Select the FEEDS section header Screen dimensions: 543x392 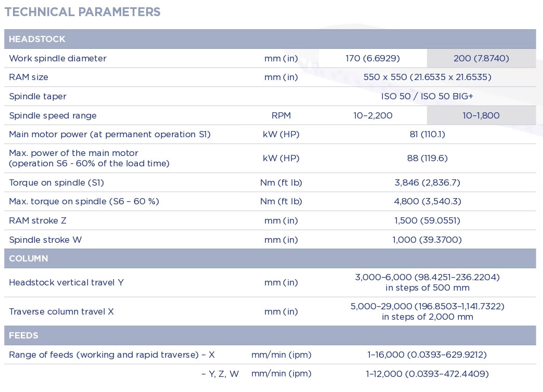[23, 335]
